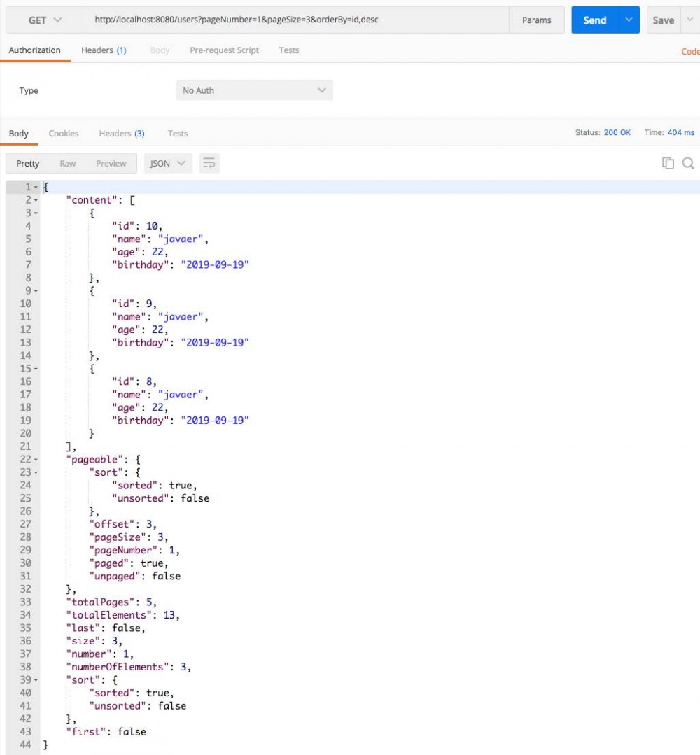The image size is (700, 755).
Task: Switch to the Authorization tab
Action: (35, 50)
